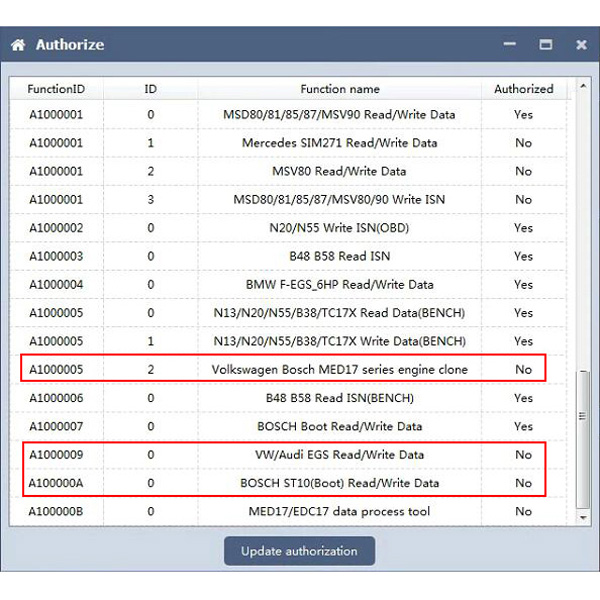The width and height of the screenshot is (600, 600).
Task: Click the Update authorization button
Action: coord(299,551)
